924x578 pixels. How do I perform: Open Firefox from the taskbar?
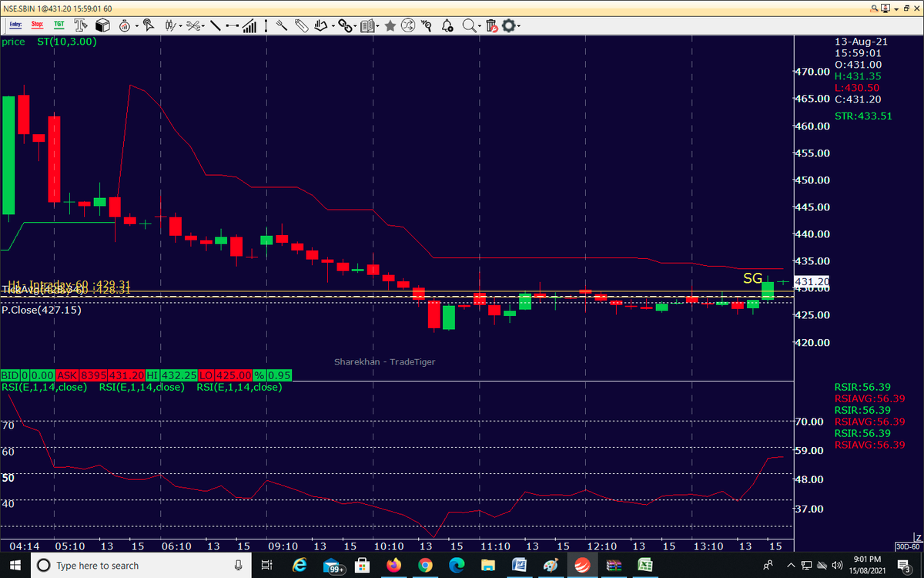[395, 566]
